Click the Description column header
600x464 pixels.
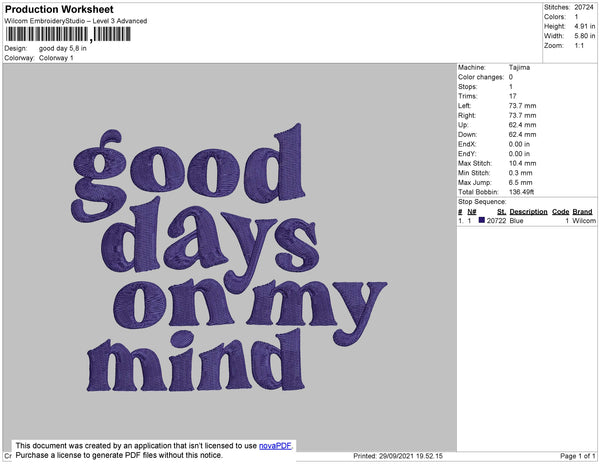[528, 212]
